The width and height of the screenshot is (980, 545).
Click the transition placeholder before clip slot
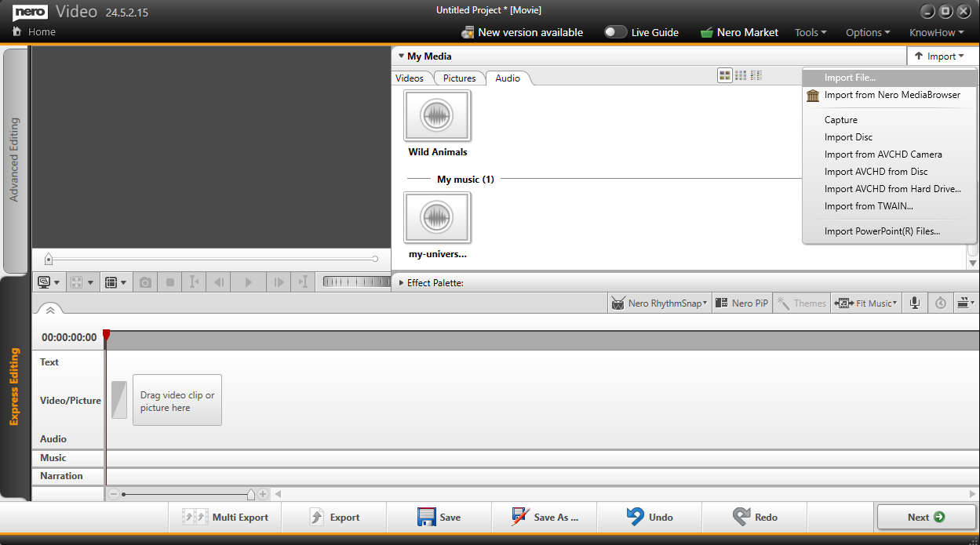tap(119, 400)
